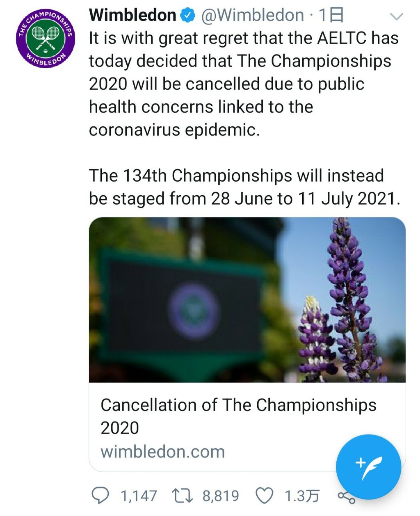
Task: Visit the wimbledon.com link
Action: 163,452
